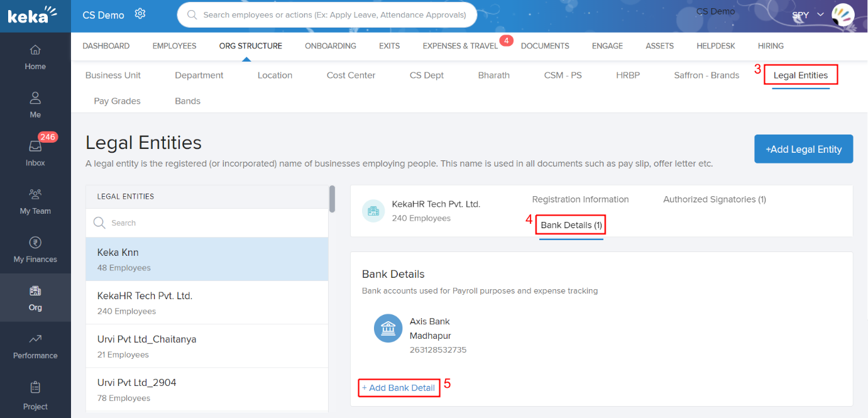Expand the SPY user dropdown arrow
The image size is (868, 418).
[820, 14]
